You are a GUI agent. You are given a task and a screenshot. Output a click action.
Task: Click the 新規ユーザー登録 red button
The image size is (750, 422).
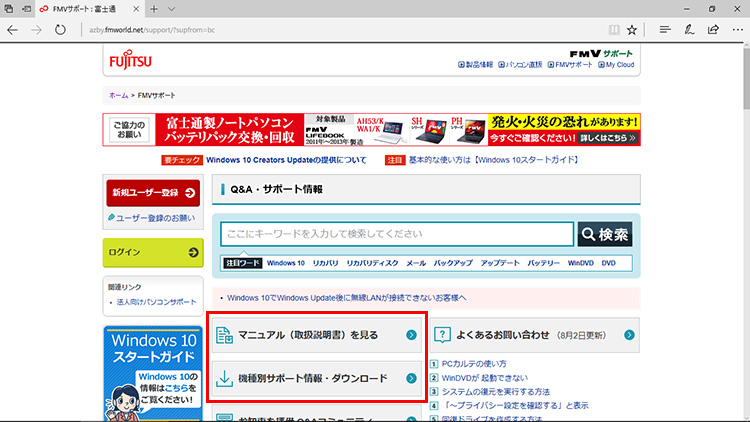pos(154,192)
